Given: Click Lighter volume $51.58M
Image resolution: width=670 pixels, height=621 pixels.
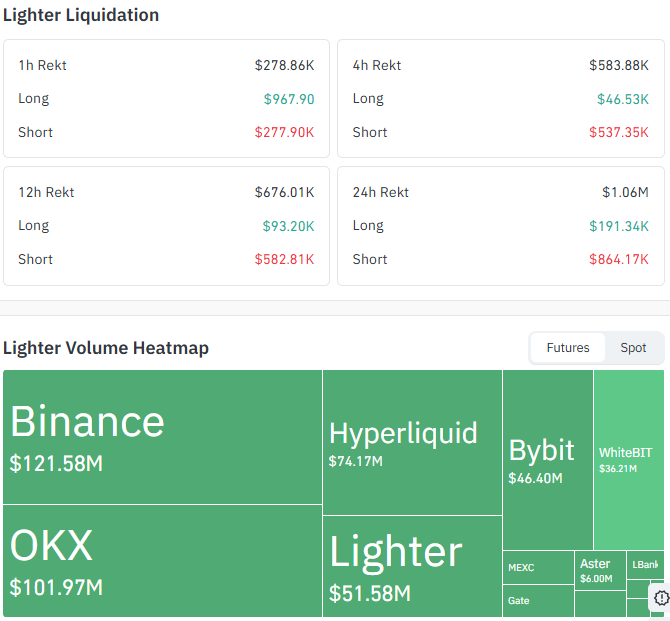Looking at the screenshot, I should pyautogui.click(x=370, y=593).
